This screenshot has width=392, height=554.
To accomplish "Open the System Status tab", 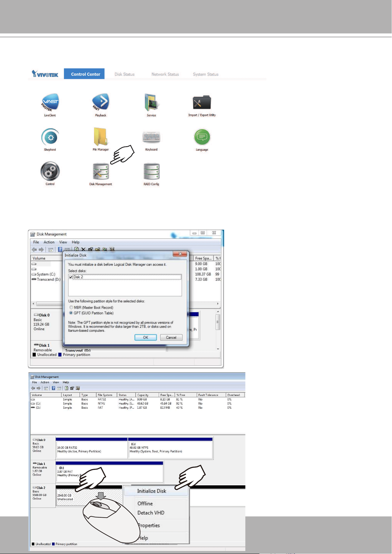I will [x=206, y=74].
